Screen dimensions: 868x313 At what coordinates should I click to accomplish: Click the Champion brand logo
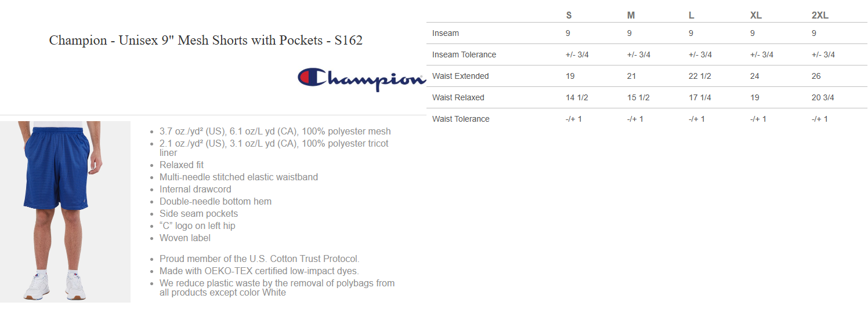tap(361, 79)
